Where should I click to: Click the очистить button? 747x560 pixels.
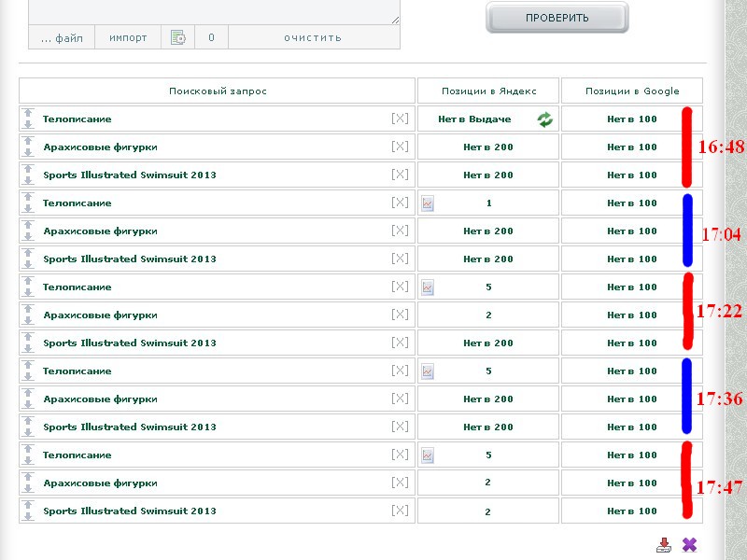(x=314, y=37)
